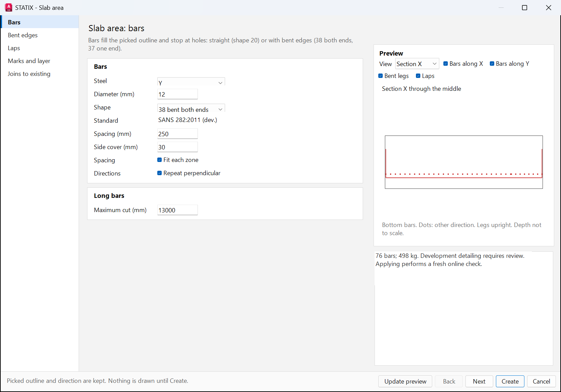Viewport: 561px width, 392px height.
Task: Click the STATIX app icon in title bar
Action: click(x=8, y=7)
